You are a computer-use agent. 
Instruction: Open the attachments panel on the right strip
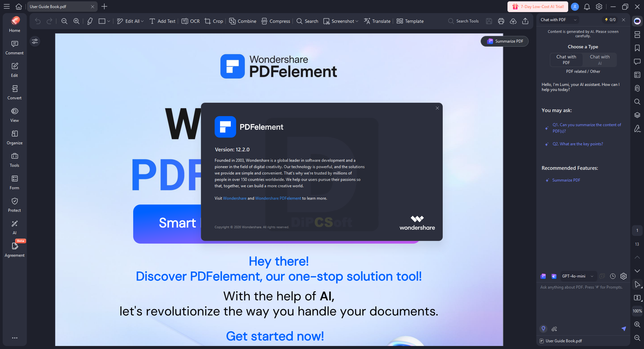coord(637,88)
